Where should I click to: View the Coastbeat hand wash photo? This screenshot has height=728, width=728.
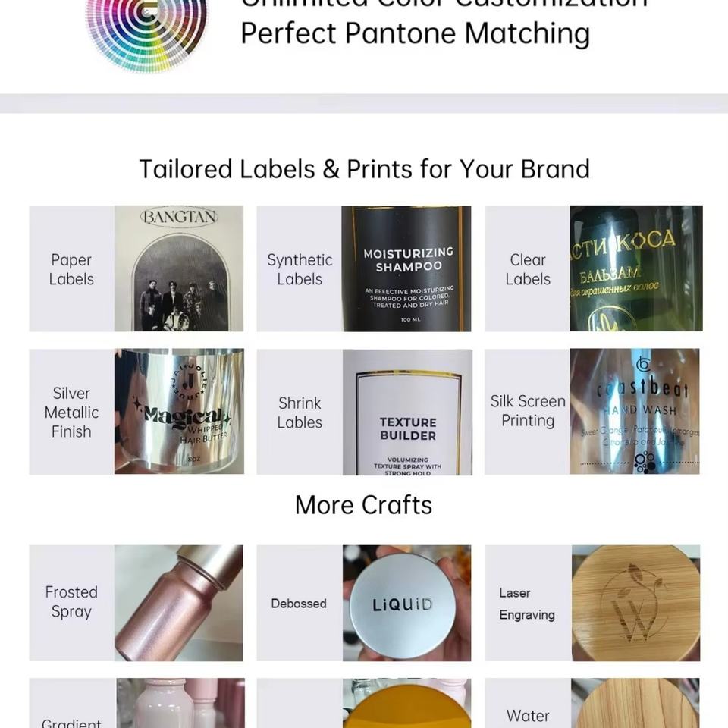tap(635, 412)
